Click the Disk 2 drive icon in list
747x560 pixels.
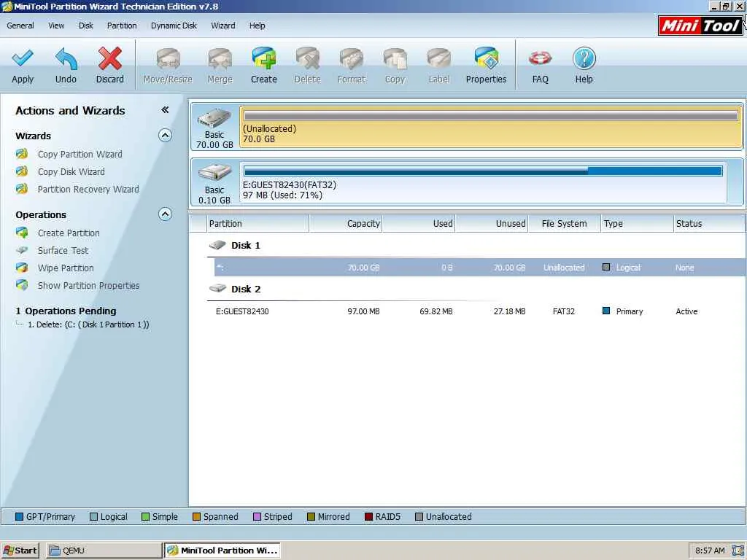(217, 289)
